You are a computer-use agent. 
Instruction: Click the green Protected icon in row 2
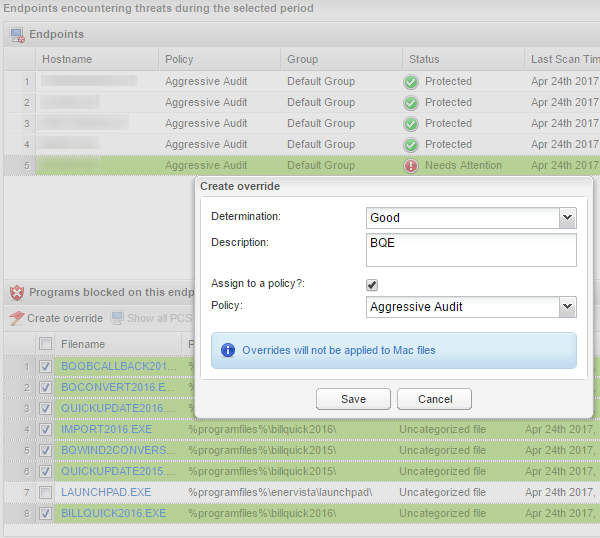click(x=411, y=103)
